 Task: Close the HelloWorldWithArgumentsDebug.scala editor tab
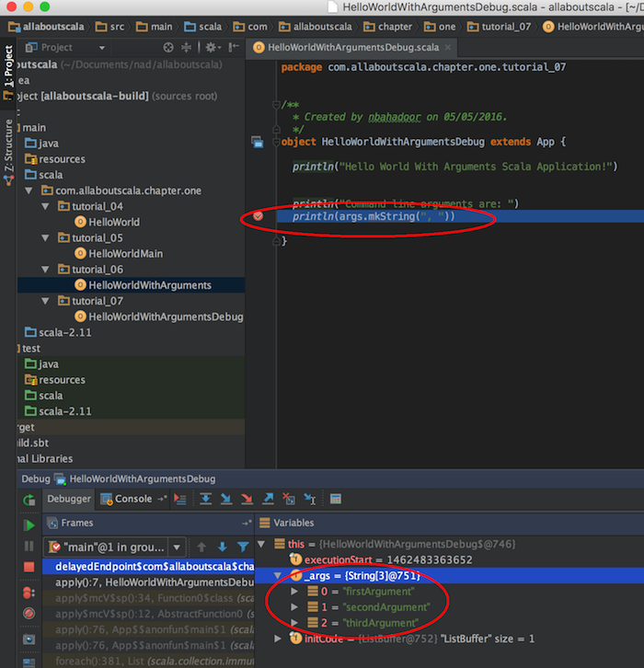pyautogui.click(x=448, y=47)
